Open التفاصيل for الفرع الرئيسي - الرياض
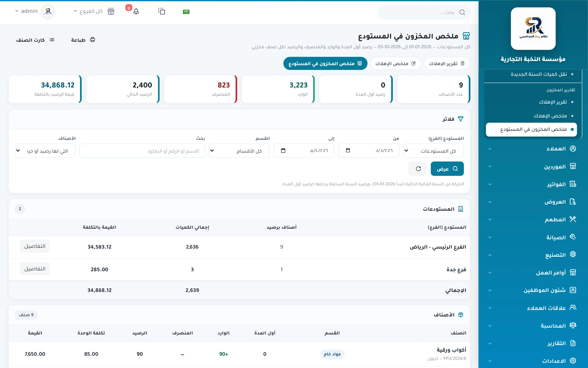Viewport: 588px width, 368px height. point(35,246)
